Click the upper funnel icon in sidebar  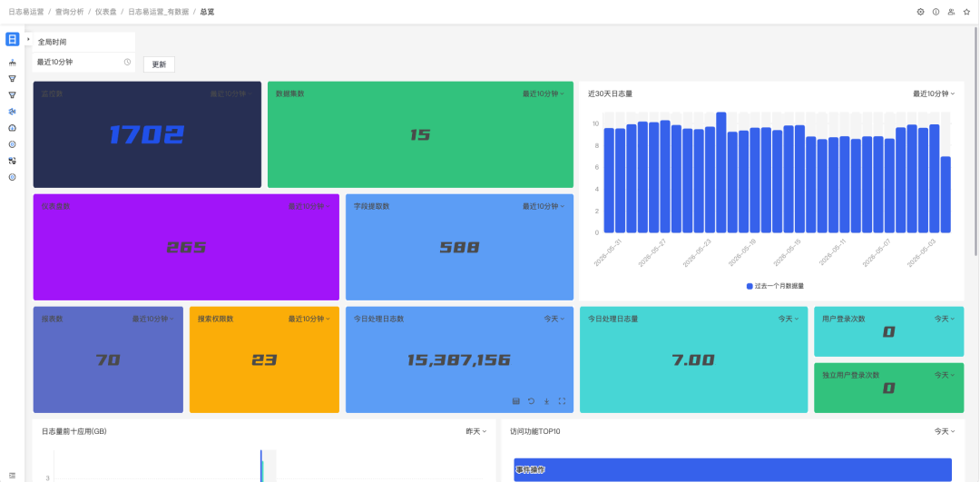[x=12, y=79]
